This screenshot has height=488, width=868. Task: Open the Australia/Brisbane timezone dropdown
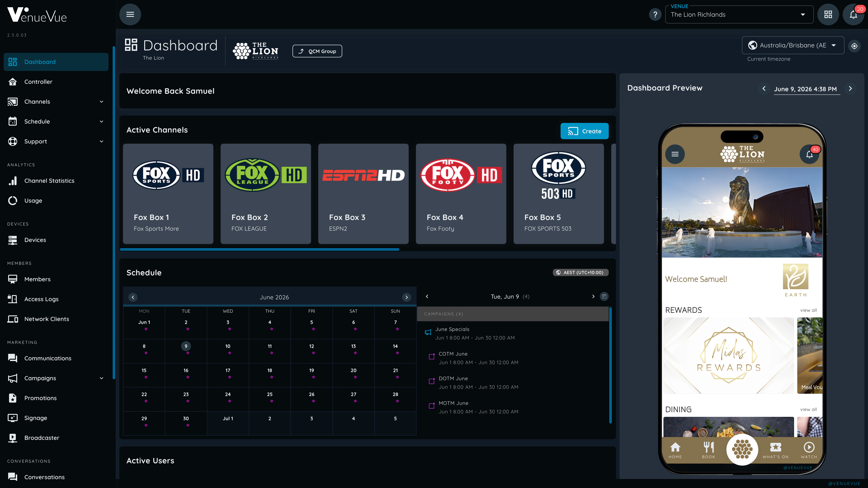(x=793, y=45)
